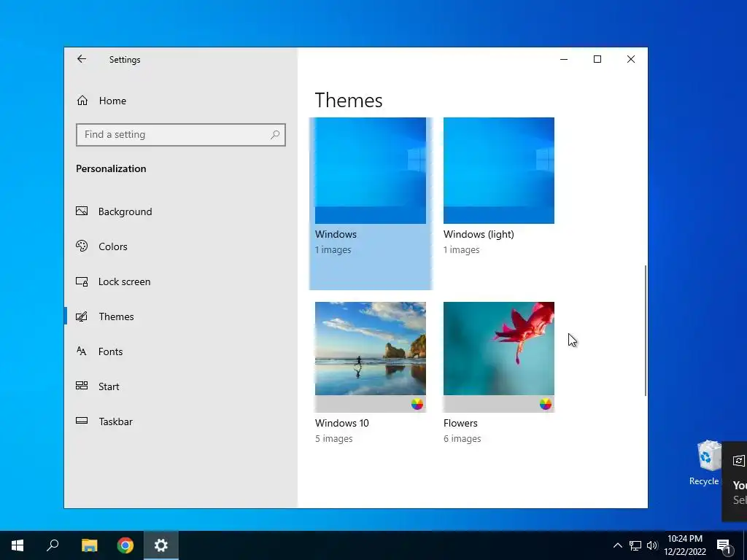Maximize the Settings window
This screenshot has height=560, width=747.
[x=597, y=59]
